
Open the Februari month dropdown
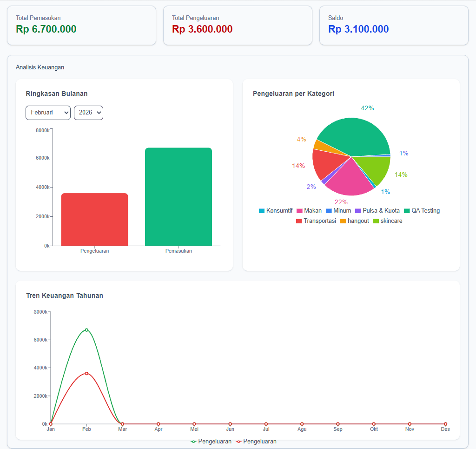48,113
